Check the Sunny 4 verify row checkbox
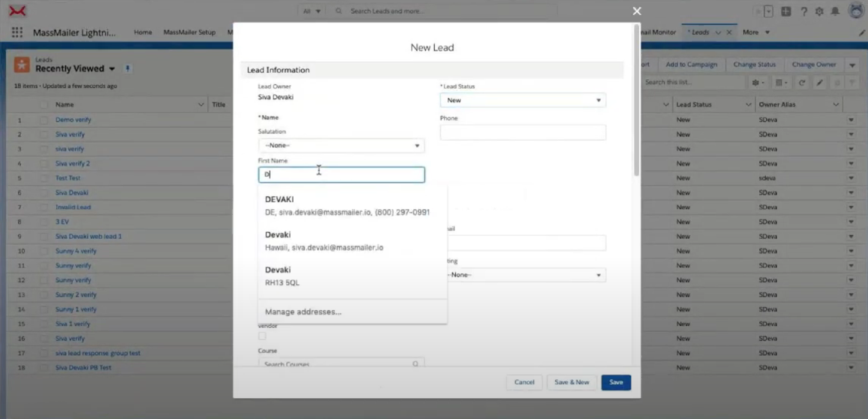Screen dimensions: 868x419 [43, 251]
